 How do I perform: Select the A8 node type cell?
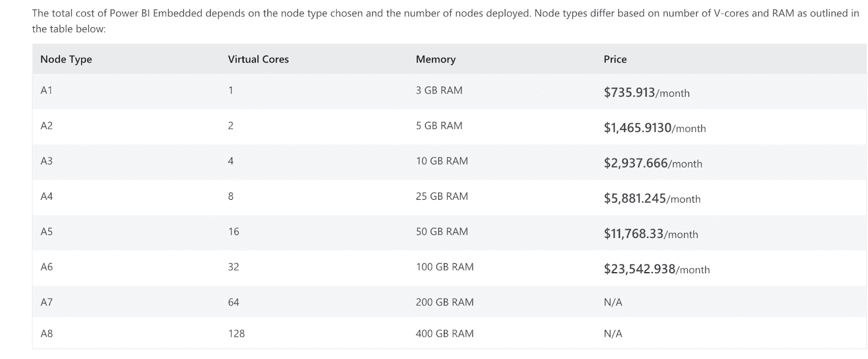click(47, 333)
